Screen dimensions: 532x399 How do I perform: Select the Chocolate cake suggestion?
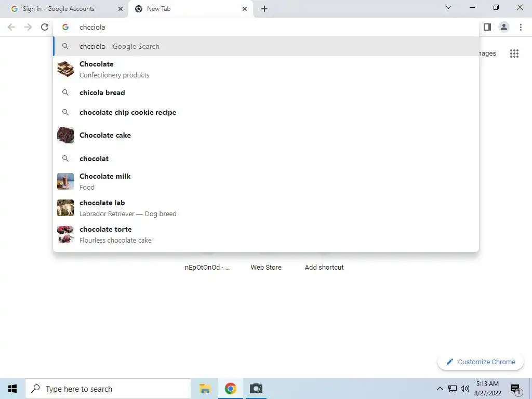click(266, 135)
